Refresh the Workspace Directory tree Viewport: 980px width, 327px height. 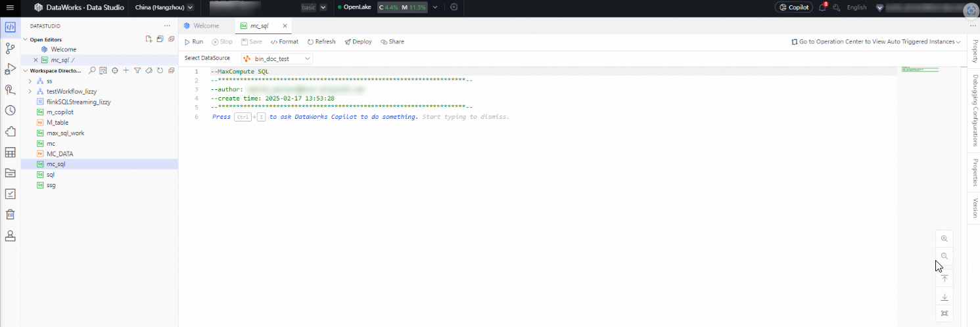[160, 70]
